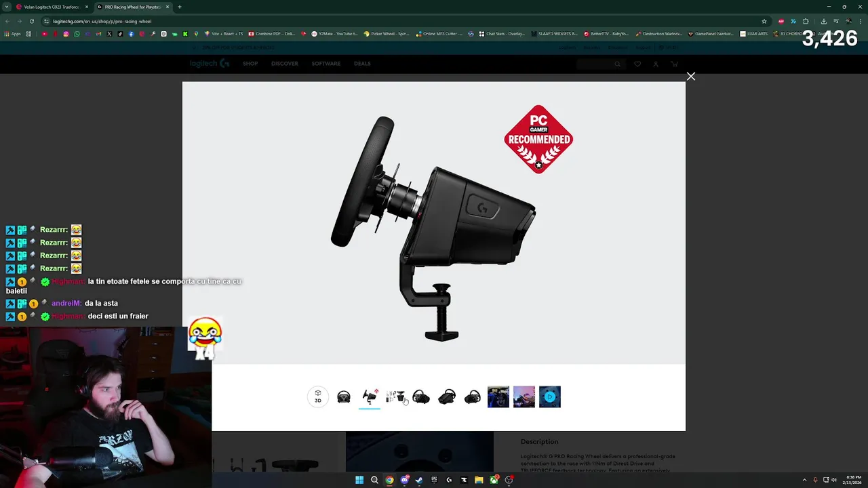Select the side-view wheel with clamp thumbnail
The height and width of the screenshot is (488, 868).
coord(370,397)
